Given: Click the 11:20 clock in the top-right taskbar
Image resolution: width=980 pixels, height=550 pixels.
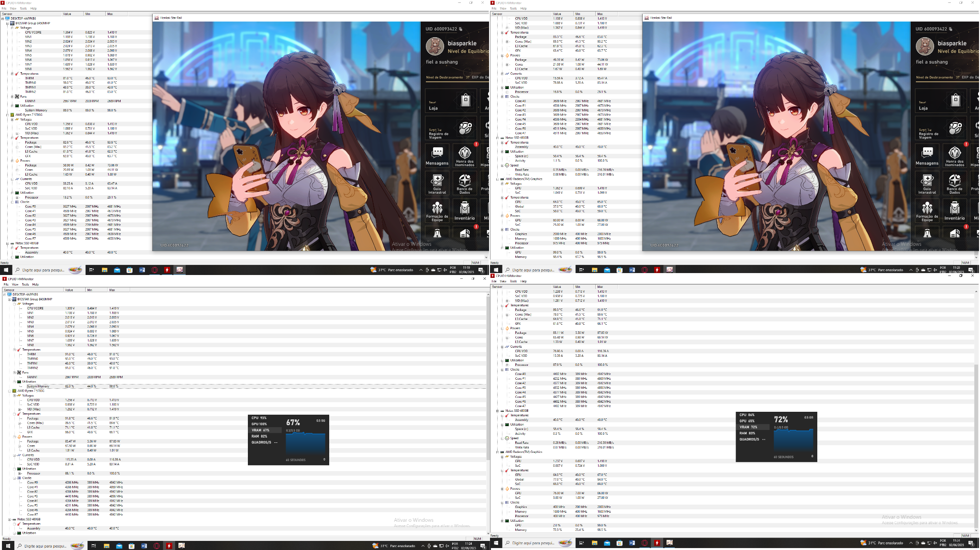Looking at the screenshot, I should pyautogui.click(x=956, y=269).
